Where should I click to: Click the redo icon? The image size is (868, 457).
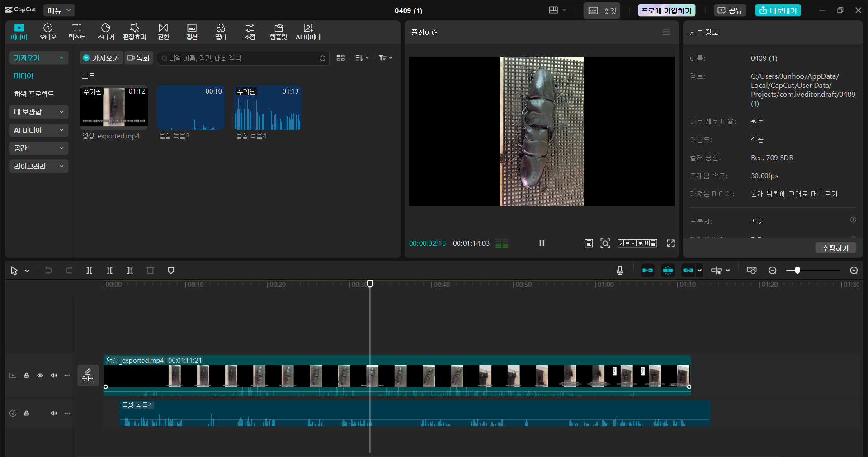[x=69, y=271]
